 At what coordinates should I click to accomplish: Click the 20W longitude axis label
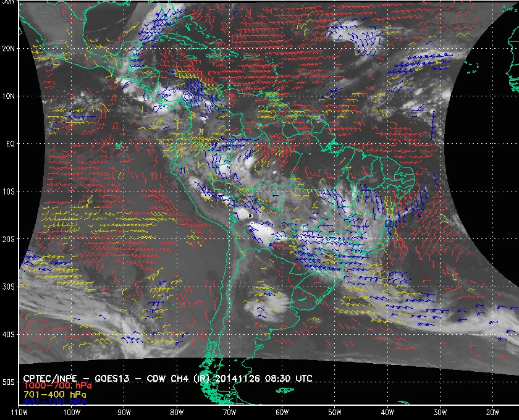(x=493, y=413)
